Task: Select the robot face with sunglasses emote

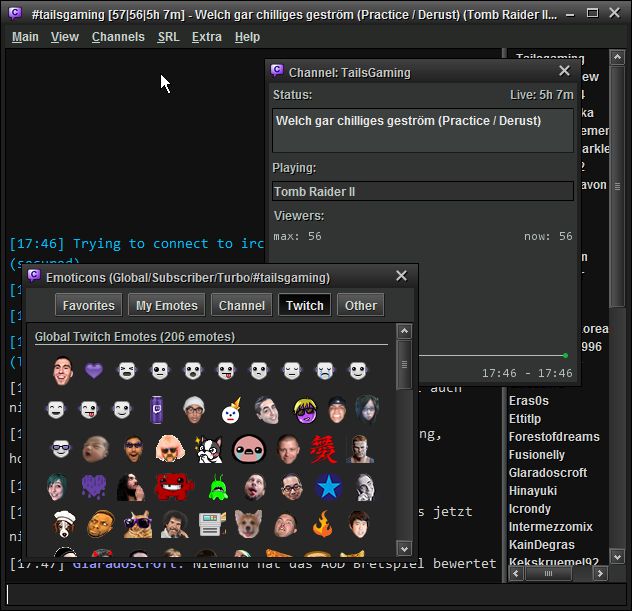Action: (61, 448)
